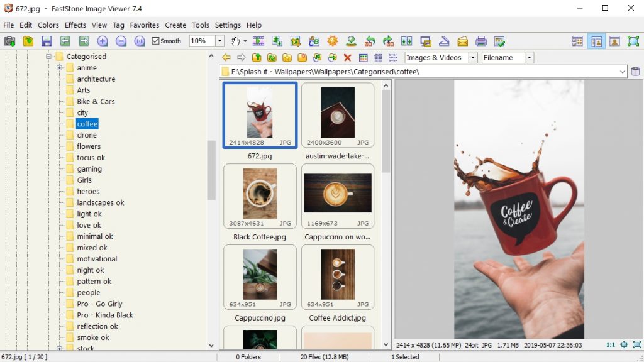Switch to detailed file list view
The height and width of the screenshot is (362, 644).
[x=379, y=57]
